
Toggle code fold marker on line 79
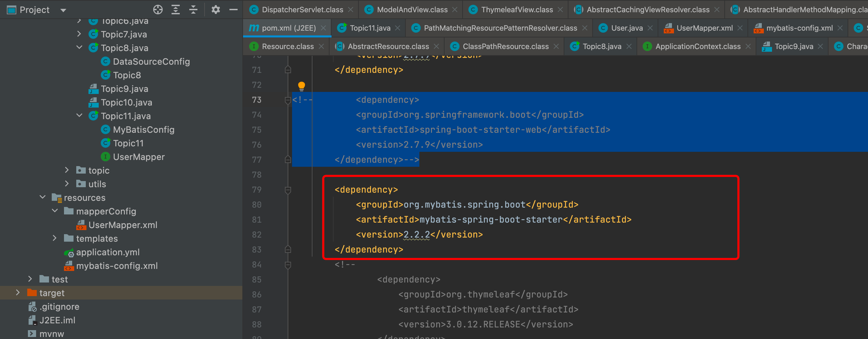tap(288, 190)
